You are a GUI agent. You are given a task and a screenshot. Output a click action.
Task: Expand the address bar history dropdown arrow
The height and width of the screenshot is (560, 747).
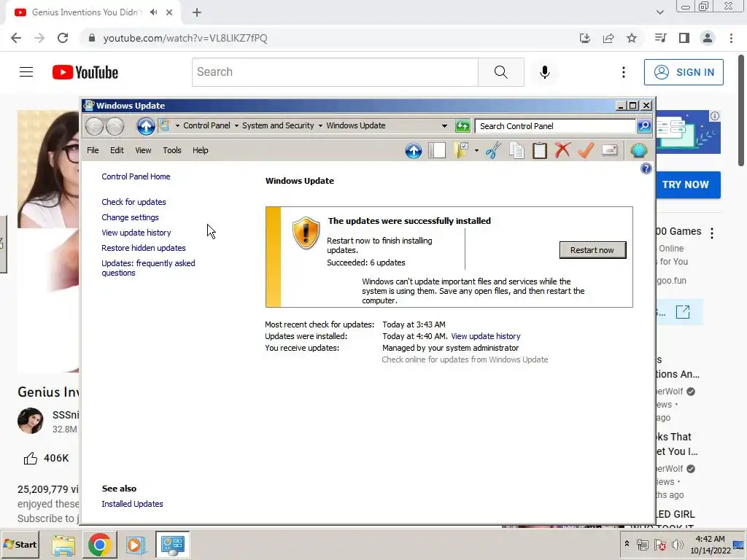point(444,126)
